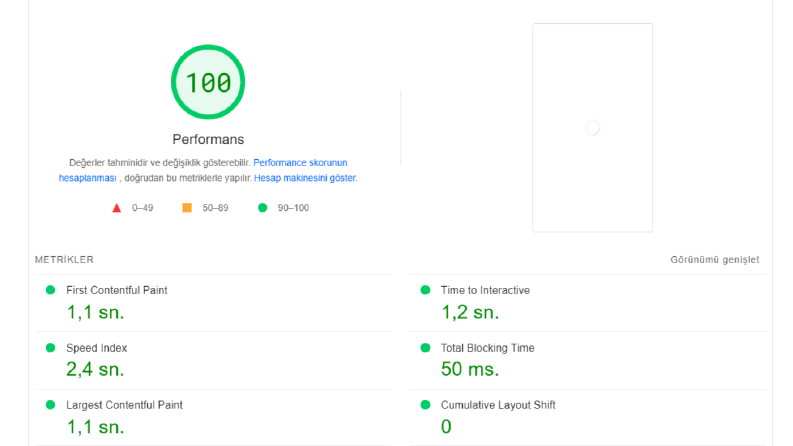Select the "Largest Contentful Paint" metric label
The image size is (793, 446).
(x=124, y=405)
